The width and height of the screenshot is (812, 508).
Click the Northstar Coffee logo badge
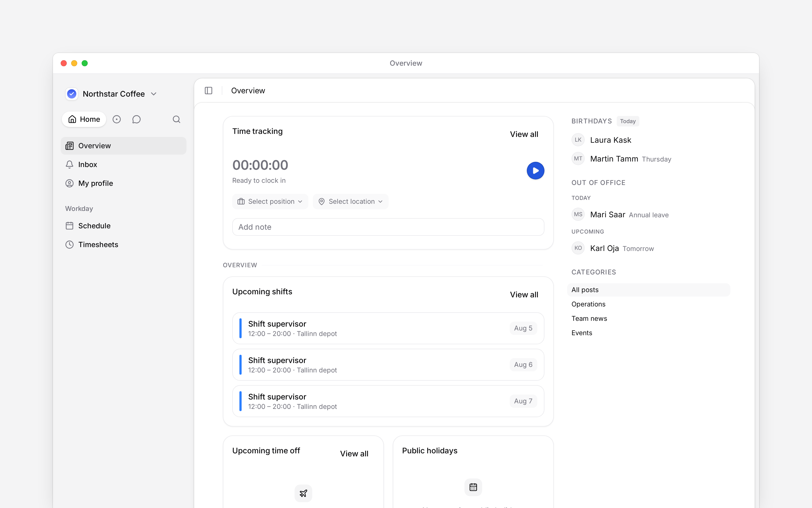point(71,94)
